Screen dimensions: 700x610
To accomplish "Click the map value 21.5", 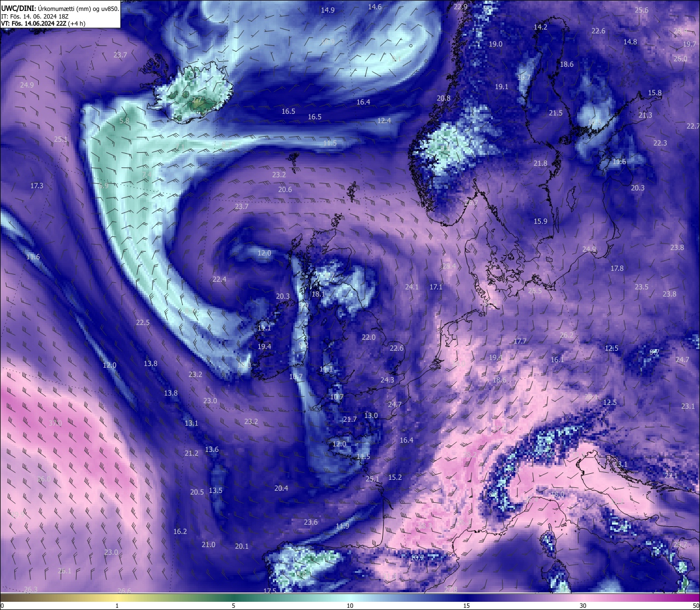I will point(556,113).
